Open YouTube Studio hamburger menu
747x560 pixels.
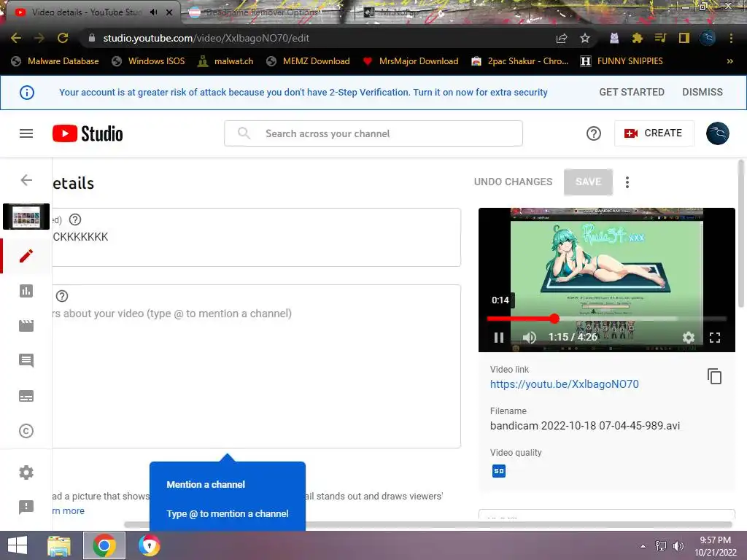coord(26,133)
